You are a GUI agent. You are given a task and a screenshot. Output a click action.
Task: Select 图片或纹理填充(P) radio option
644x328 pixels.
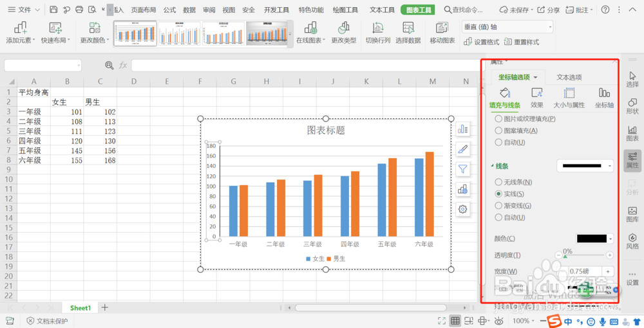(x=526, y=118)
